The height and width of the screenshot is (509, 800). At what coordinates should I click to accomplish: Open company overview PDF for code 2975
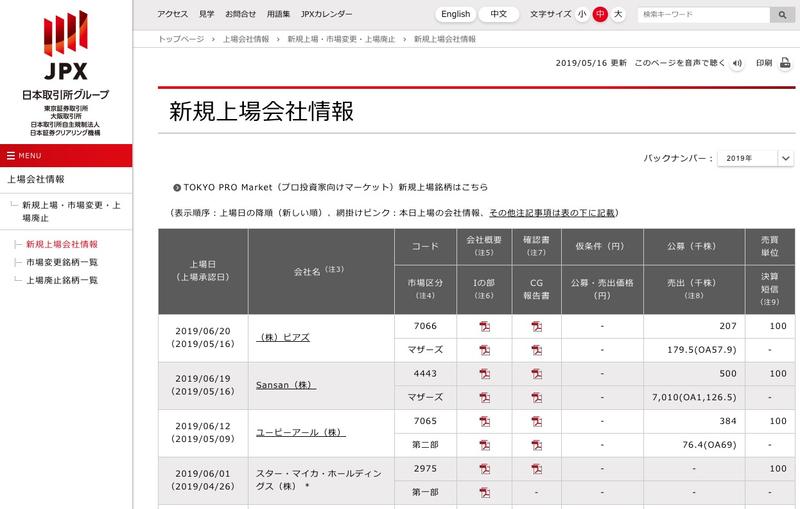coord(484,469)
